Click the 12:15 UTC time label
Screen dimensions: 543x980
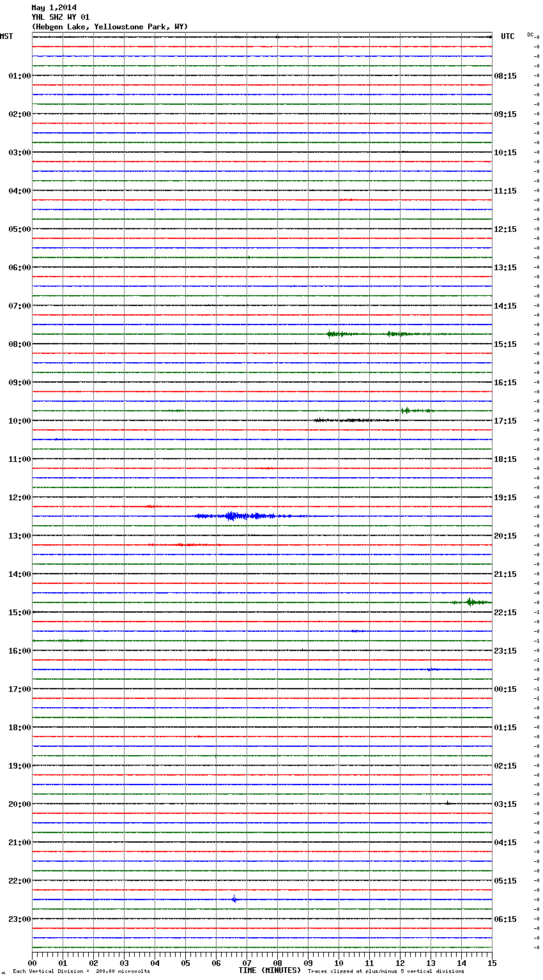505,229
